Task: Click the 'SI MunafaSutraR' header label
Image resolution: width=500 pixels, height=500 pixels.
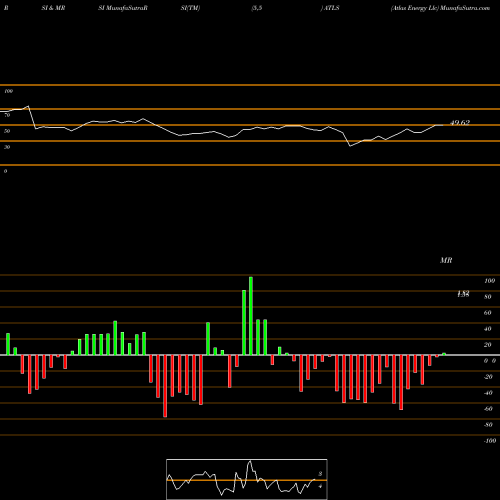Action: [x=123, y=8]
